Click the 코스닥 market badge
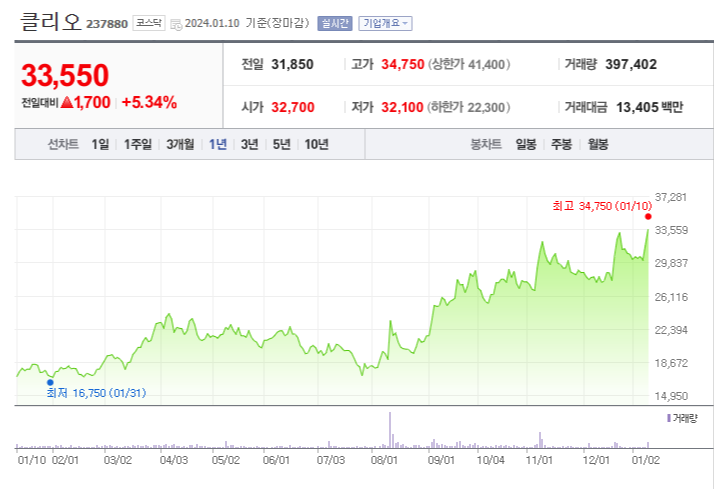Image resolution: width=714 pixels, height=489 pixels. (x=148, y=23)
